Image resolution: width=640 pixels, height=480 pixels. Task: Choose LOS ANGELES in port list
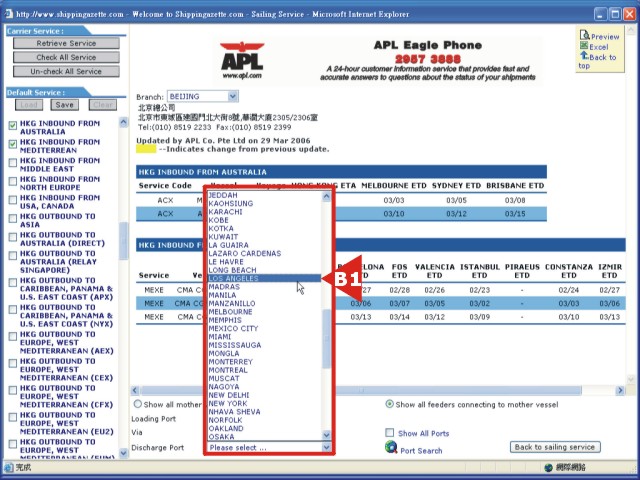pyautogui.click(x=264, y=278)
